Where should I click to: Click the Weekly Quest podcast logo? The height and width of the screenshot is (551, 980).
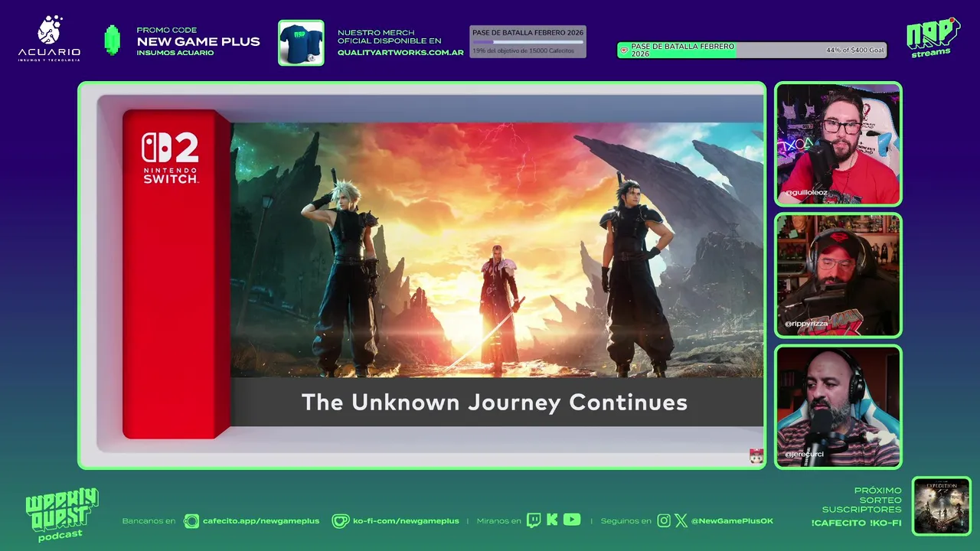[61, 515]
